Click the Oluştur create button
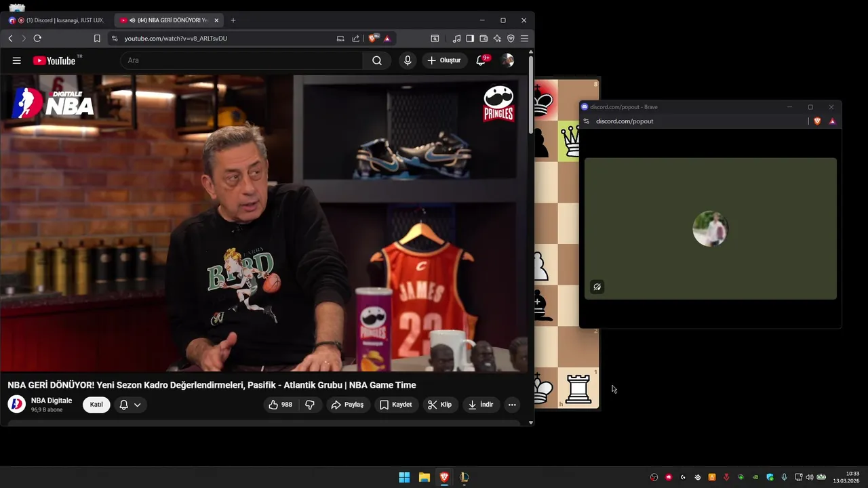 click(x=444, y=60)
